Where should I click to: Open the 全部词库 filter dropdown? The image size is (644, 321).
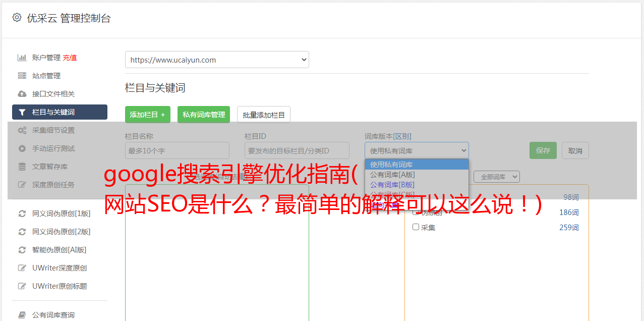497,177
